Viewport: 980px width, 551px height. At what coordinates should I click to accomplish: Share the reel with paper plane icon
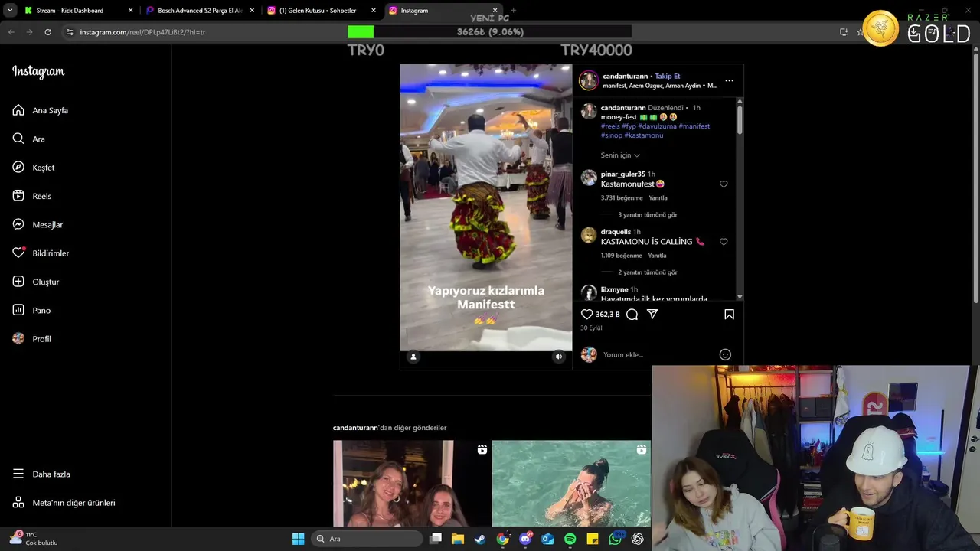652,314
